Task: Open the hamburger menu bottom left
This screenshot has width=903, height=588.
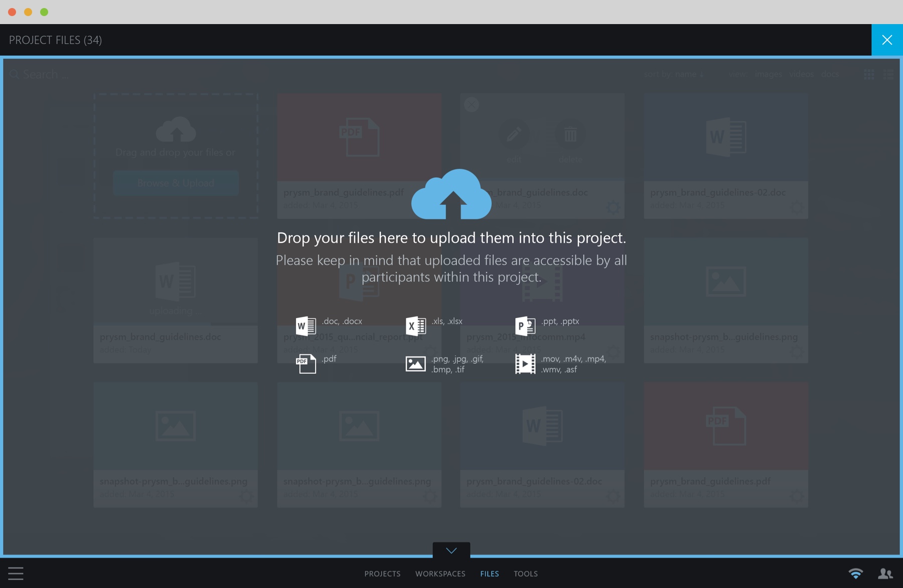Action: (x=17, y=573)
